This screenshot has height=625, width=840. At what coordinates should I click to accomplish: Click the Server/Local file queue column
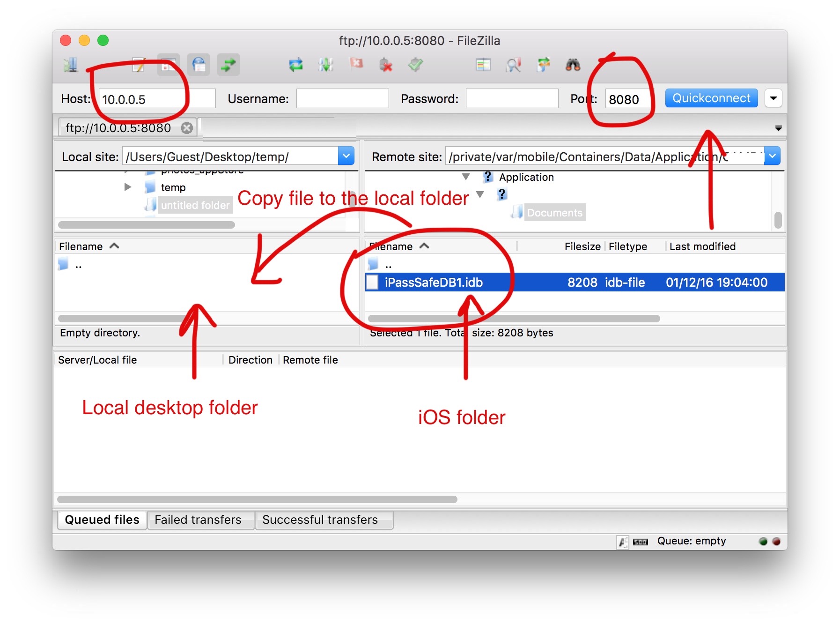[139, 360]
